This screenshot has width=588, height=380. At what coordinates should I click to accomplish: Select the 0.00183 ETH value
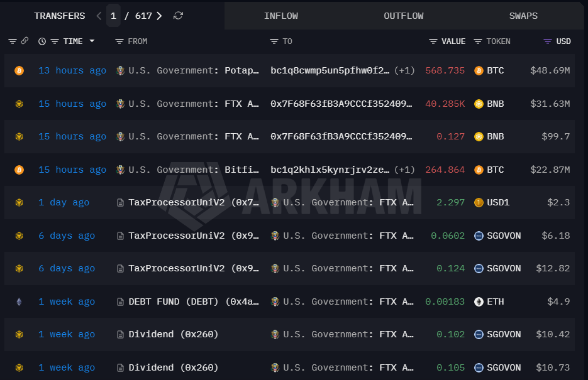pos(445,301)
